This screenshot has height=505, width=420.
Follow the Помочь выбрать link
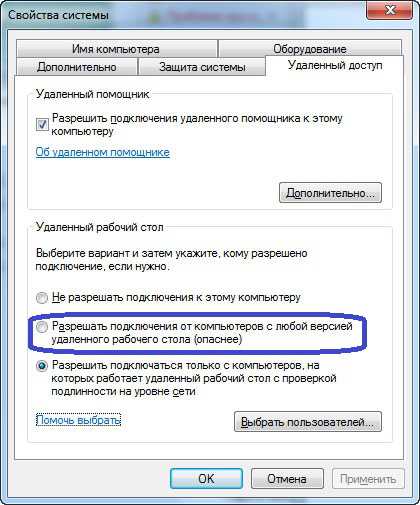pos(78,420)
